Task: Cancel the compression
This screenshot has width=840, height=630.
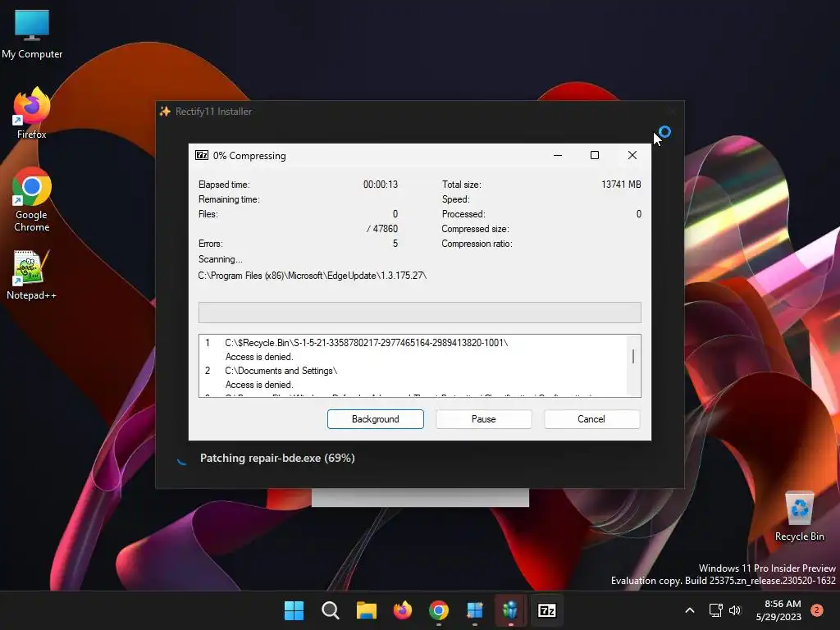Action: tap(591, 419)
